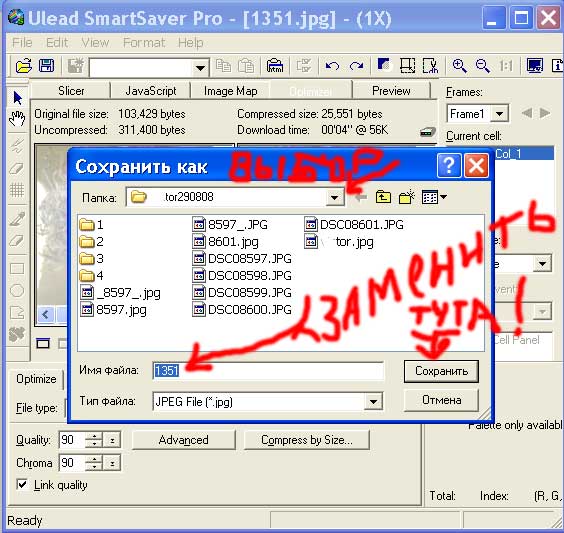Click the Undo arrow icon
Image resolution: width=564 pixels, height=533 pixels.
[x=332, y=66]
